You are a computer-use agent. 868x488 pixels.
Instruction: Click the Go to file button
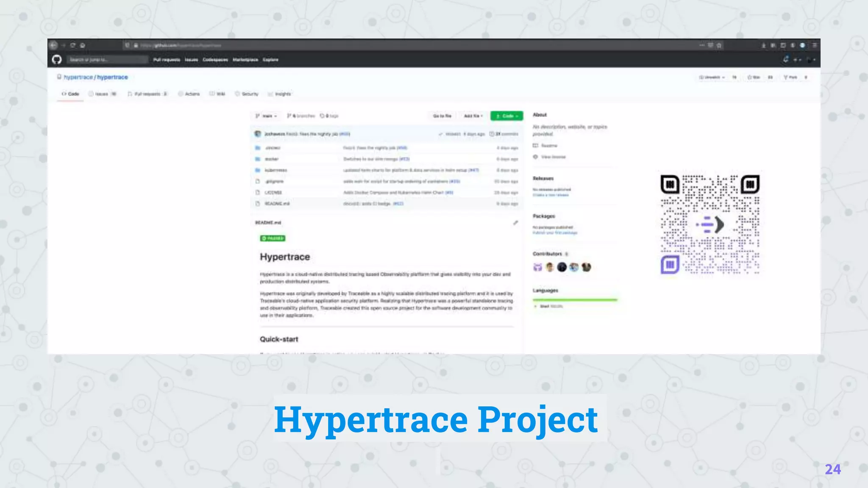coord(442,116)
